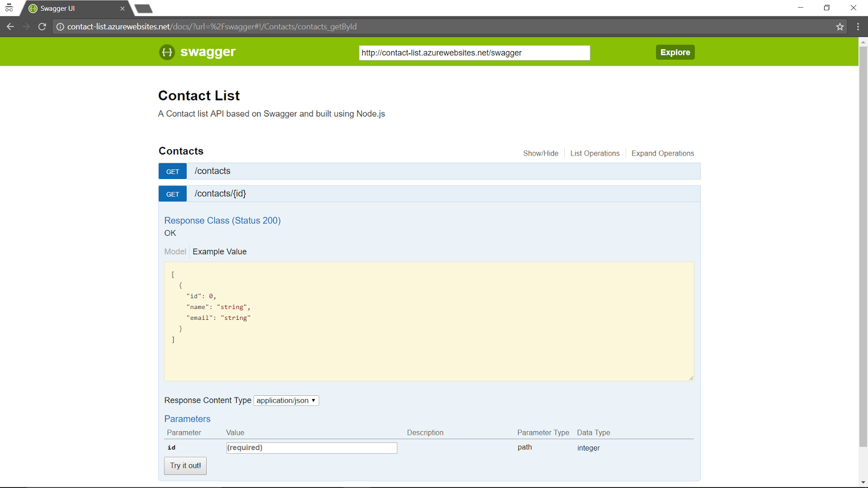Open a new tab button
The width and height of the screenshot is (868, 488).
[143, 9]
